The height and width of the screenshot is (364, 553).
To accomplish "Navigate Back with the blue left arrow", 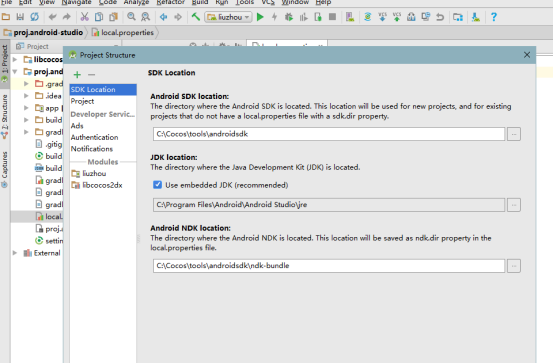I will (x=163, y=17).
